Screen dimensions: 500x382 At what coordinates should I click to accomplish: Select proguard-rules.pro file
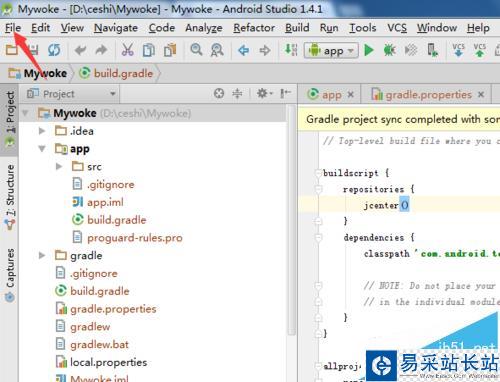tap(135, 238)
